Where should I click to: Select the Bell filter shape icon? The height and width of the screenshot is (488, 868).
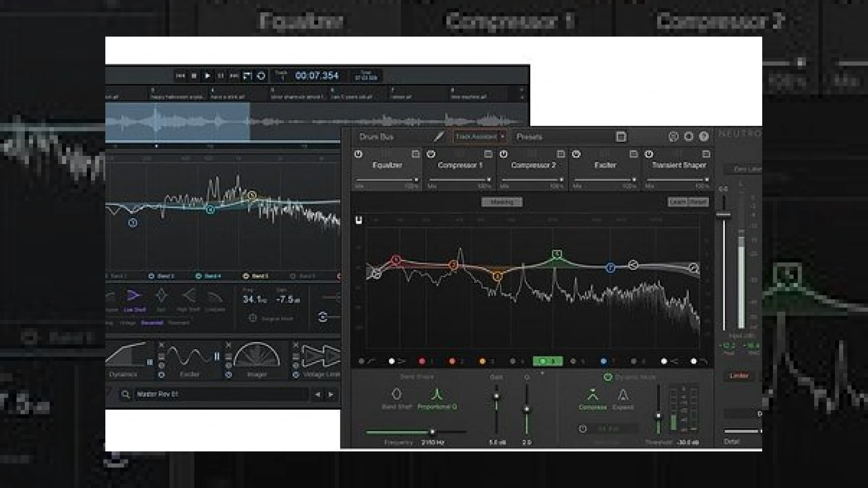coord(161,296)
